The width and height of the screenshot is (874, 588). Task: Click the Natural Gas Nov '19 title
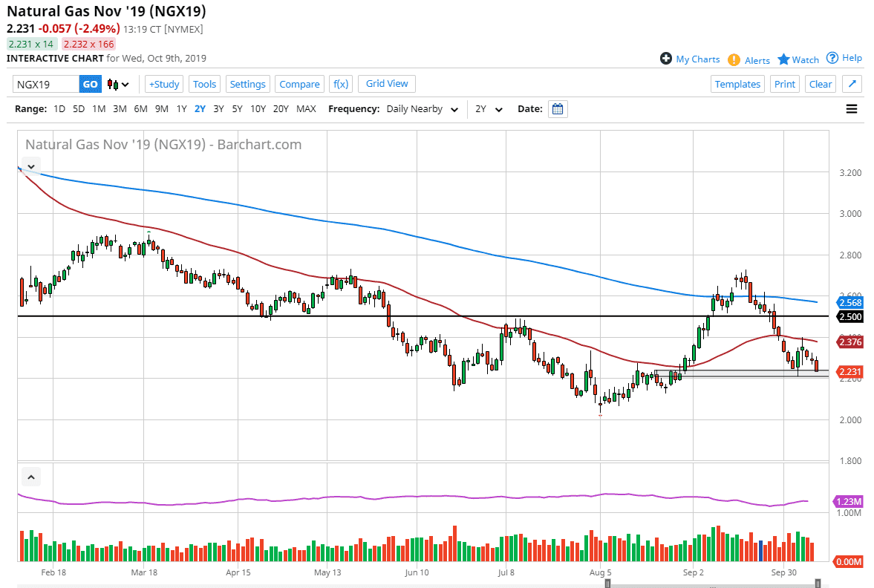coord(106,11)
